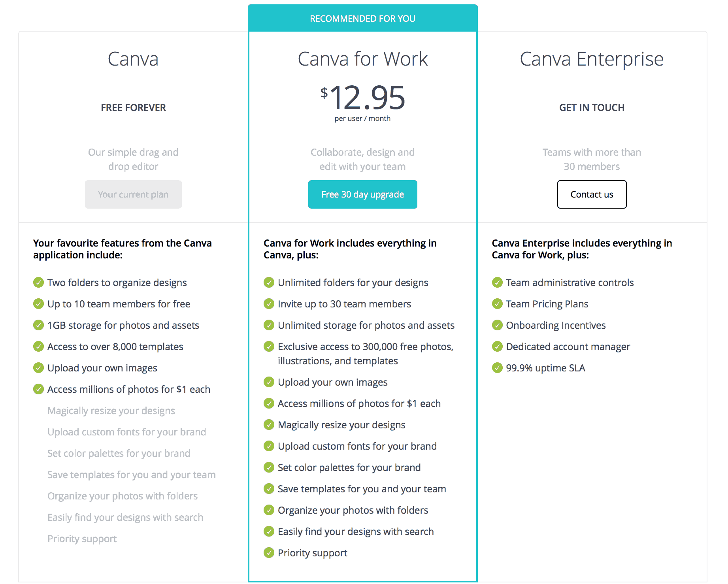Click the checkmark next to Priority support in Canva for Work
728x584 pixels.
pyautogui.click(x=269, y=553)
